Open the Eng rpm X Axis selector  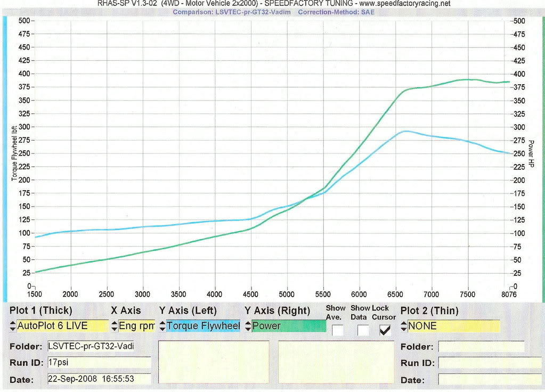click(136, 326)
